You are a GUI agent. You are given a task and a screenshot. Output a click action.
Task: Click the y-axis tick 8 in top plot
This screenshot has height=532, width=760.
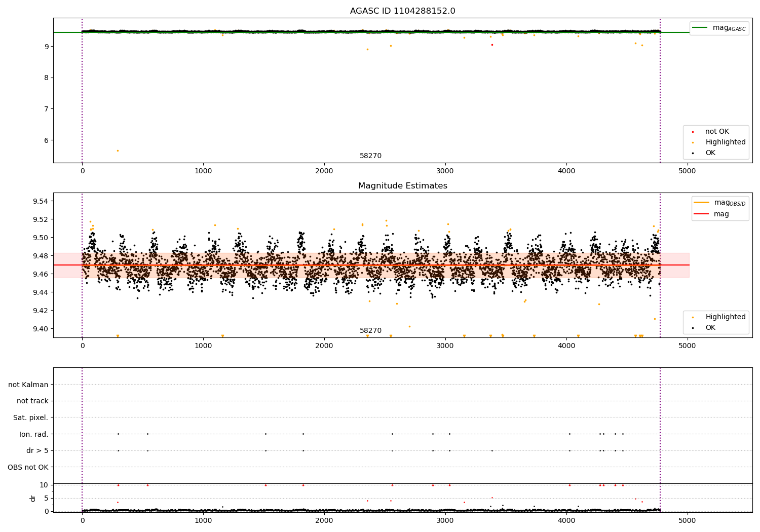46,78
